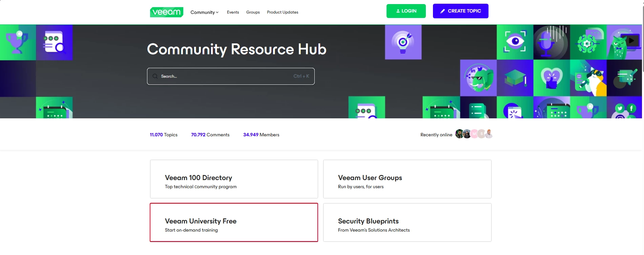644x255 pixels.
Task: Click the 34.949 Members statistic
Action: point(261,135)
